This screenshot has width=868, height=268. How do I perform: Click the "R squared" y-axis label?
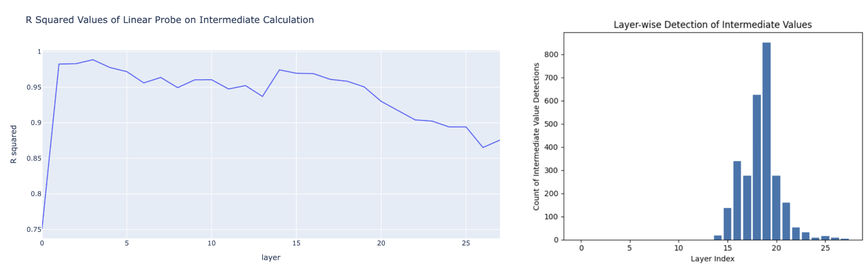14,144
